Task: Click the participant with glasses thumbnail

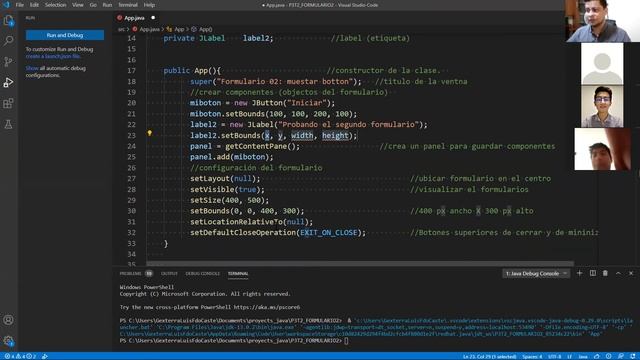Action: tap(602, 106)
